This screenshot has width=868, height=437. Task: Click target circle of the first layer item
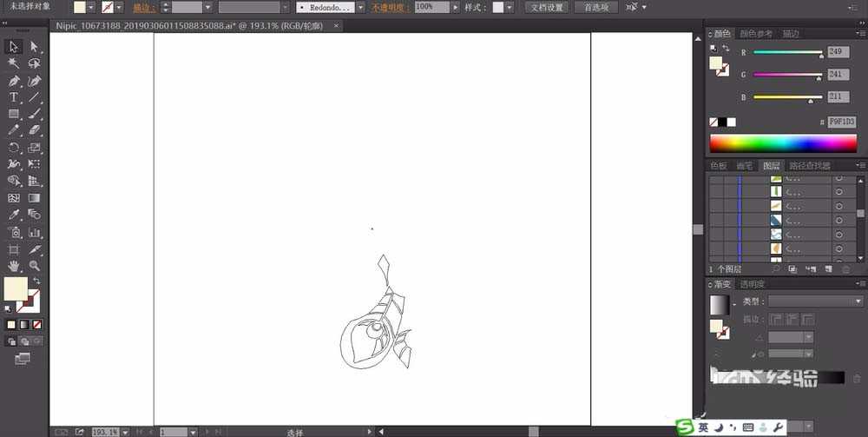click(x=838, y=178)
